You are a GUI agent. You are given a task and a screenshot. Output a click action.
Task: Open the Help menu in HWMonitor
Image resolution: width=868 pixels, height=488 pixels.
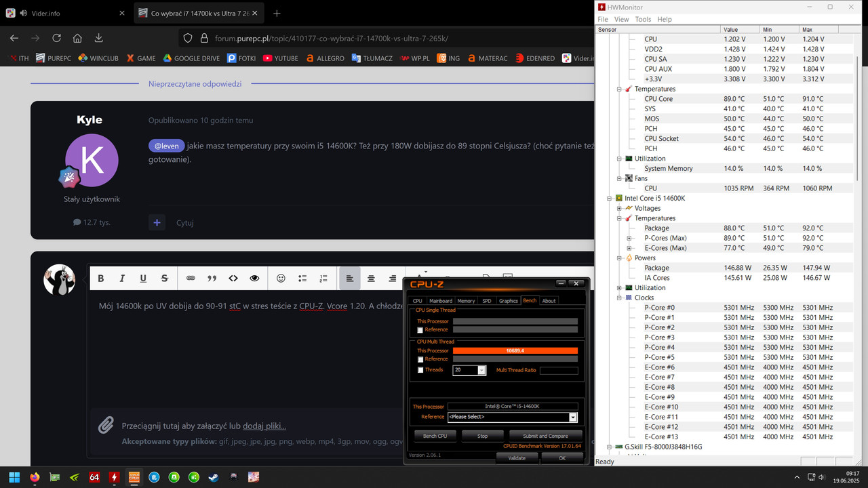coord(665,20)
